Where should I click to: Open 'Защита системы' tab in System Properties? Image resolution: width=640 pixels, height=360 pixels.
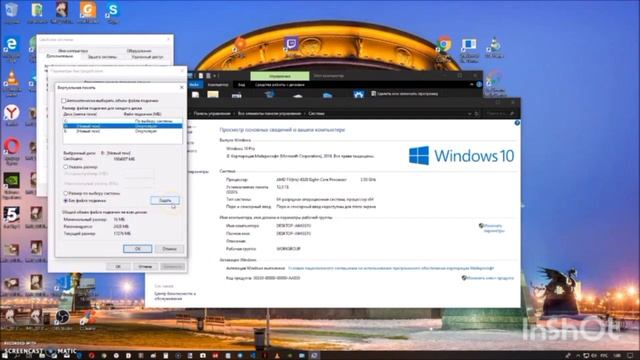pos(102,57)
